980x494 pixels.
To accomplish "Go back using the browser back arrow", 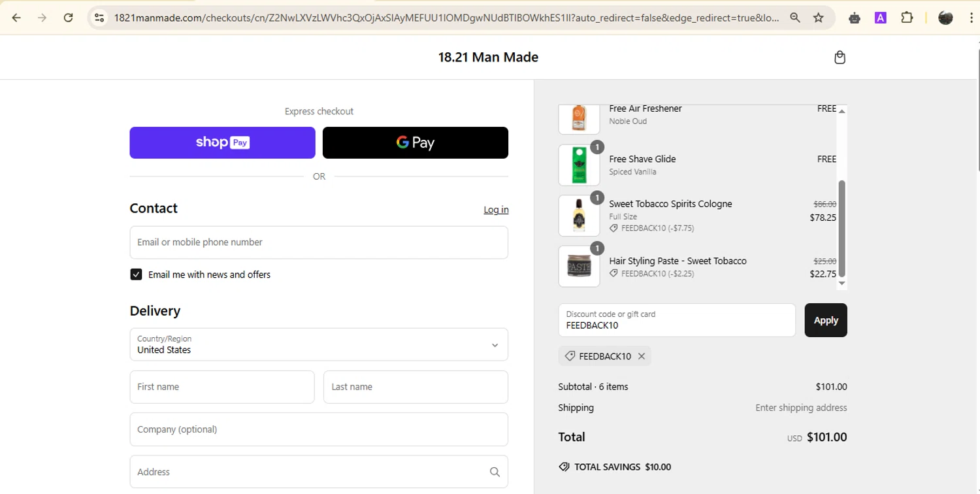I will [16, 18].
